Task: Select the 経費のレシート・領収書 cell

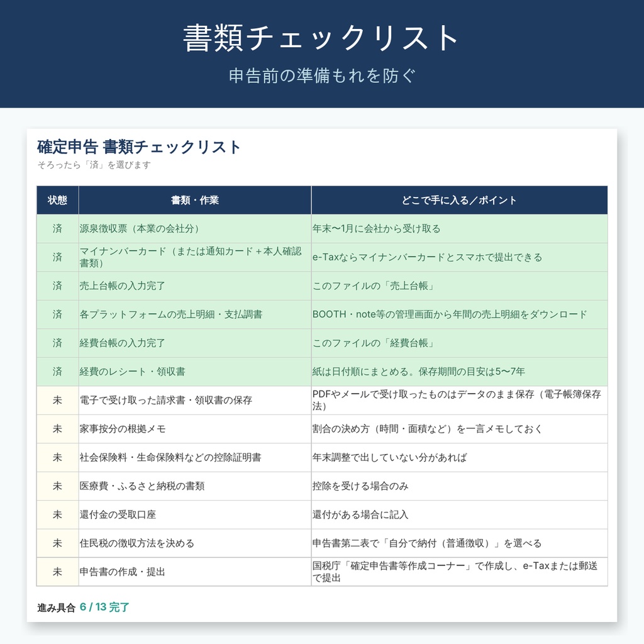Action: [x=195, y=372]
